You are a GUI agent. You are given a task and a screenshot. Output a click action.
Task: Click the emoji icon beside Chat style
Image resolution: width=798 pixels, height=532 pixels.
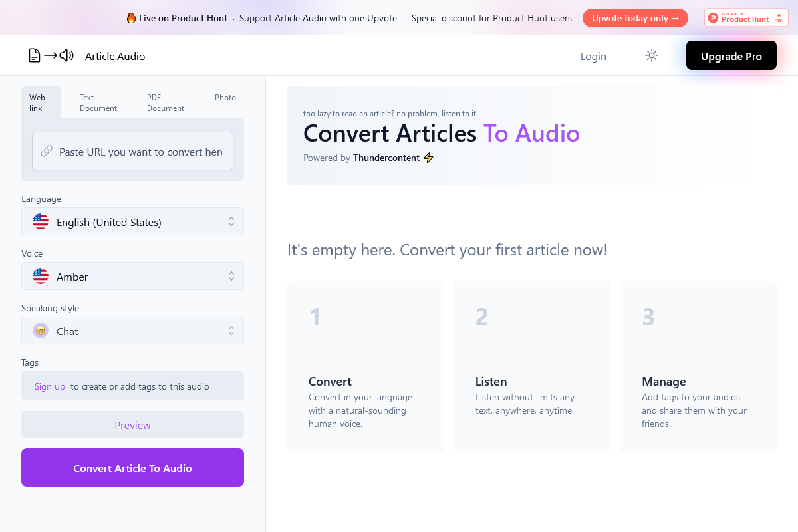[41, 331]
